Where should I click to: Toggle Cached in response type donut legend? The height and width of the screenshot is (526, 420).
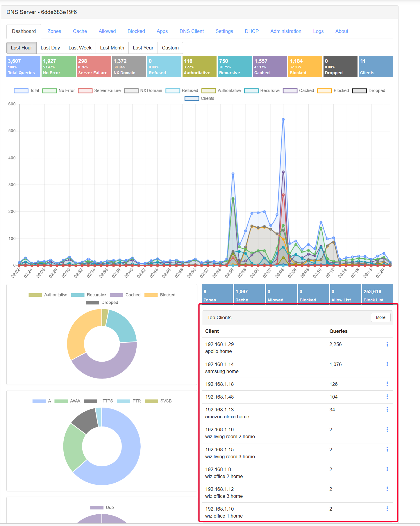pos(125,295)
